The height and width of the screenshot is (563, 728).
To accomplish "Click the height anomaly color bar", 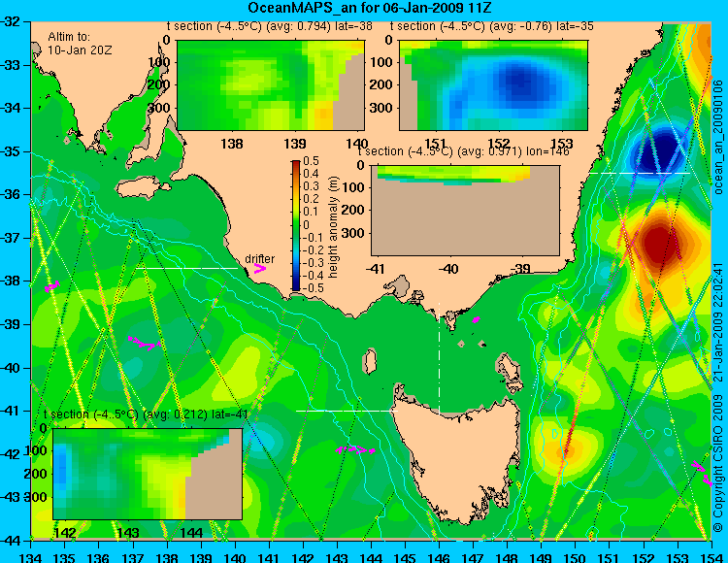I will click(296, 225).
